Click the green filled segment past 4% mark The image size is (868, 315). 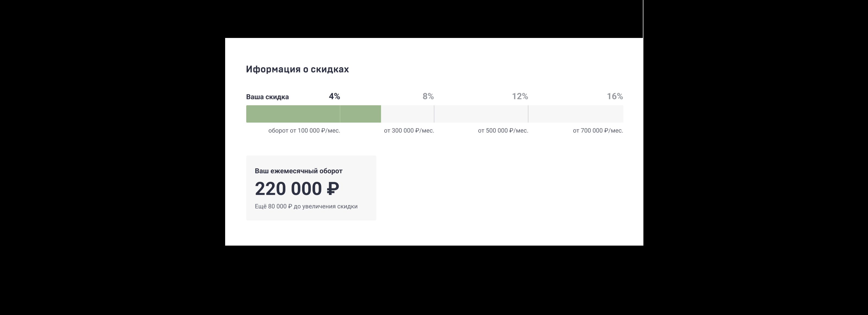[x=360, y=114]
